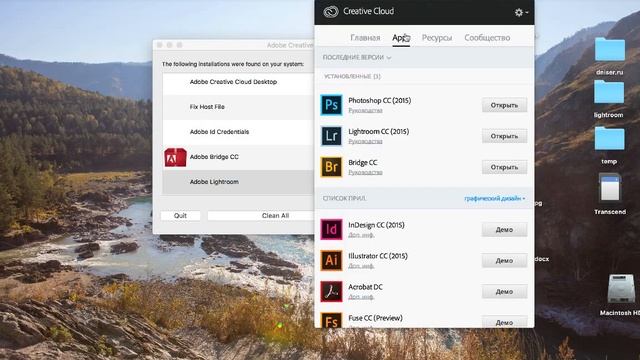
Task: Select the lightroom desktop folder
Action: pos(609,98)
